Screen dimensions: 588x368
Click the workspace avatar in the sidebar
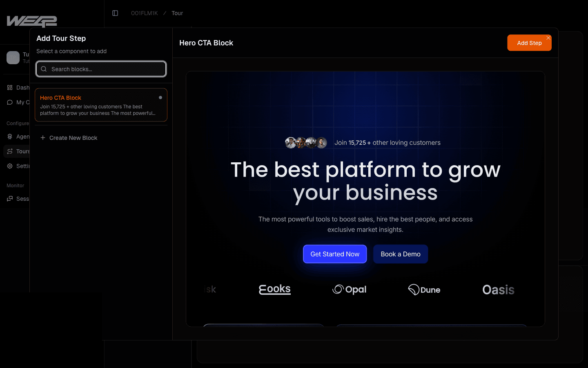pyautogui.click(x=13, y=58)
